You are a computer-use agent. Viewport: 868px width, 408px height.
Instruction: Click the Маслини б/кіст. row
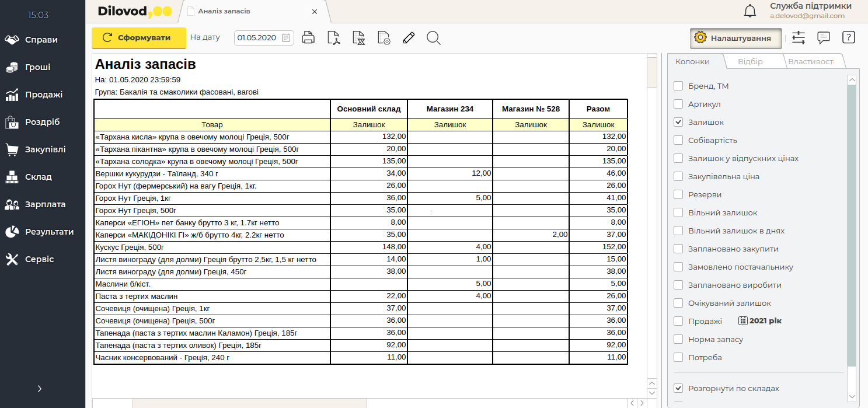coord(360,284)
